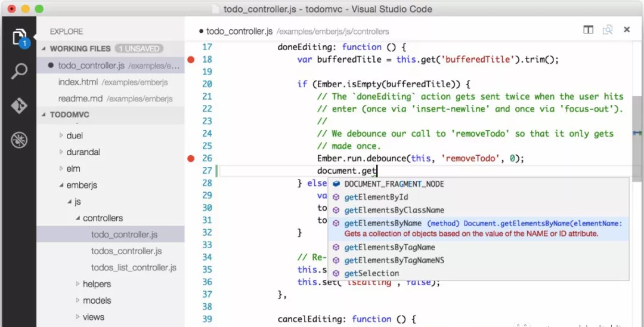Click the blue icon beside DOCUMENT_FRAGMENT_NODE
The width and height of the screenshot is (644, 327).
tap(336, 184)
